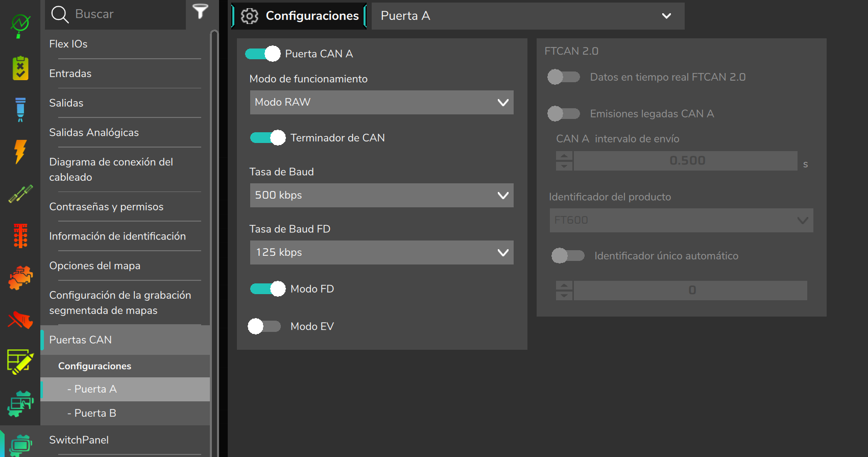Click the search magnifier icon
This screenshot has height=457, width=868.
[60, 14]
